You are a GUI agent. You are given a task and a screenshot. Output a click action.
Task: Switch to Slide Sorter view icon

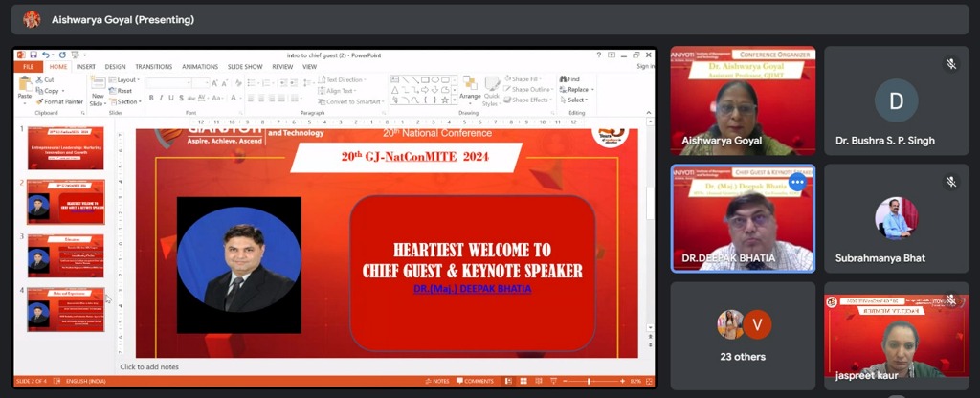pyautogui.click(x=522, y=381)
